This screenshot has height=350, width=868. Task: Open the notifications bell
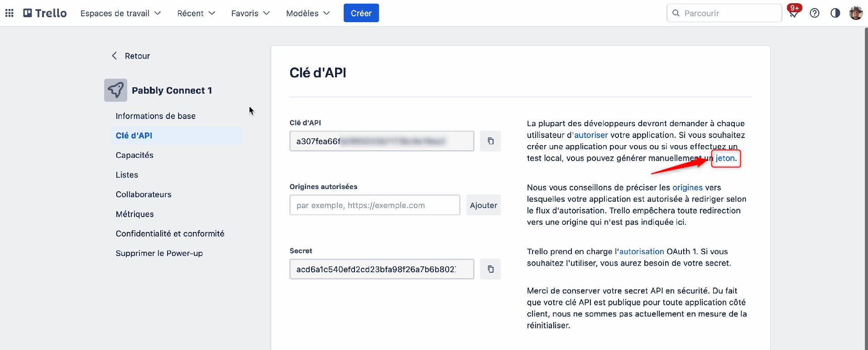coord(793,13)
